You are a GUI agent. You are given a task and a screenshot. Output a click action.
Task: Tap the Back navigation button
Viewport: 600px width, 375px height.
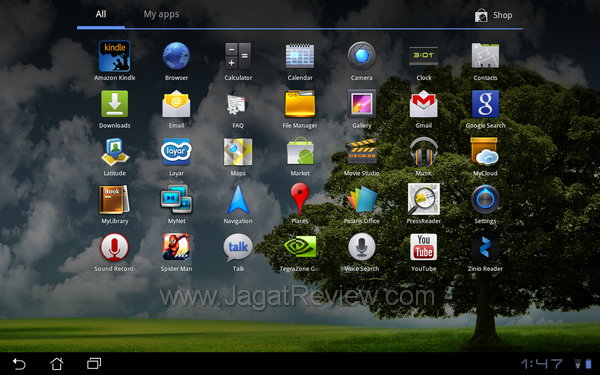click(19, 364)
